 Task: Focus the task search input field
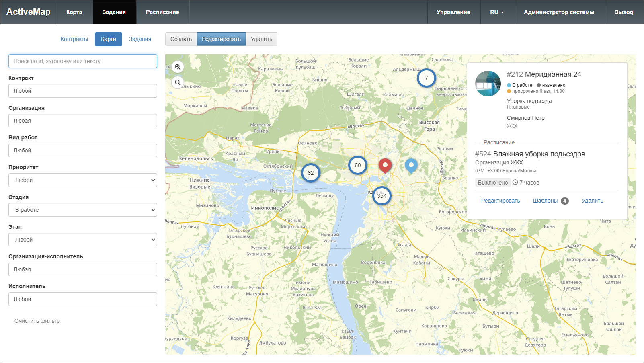[x=83, y=61]
